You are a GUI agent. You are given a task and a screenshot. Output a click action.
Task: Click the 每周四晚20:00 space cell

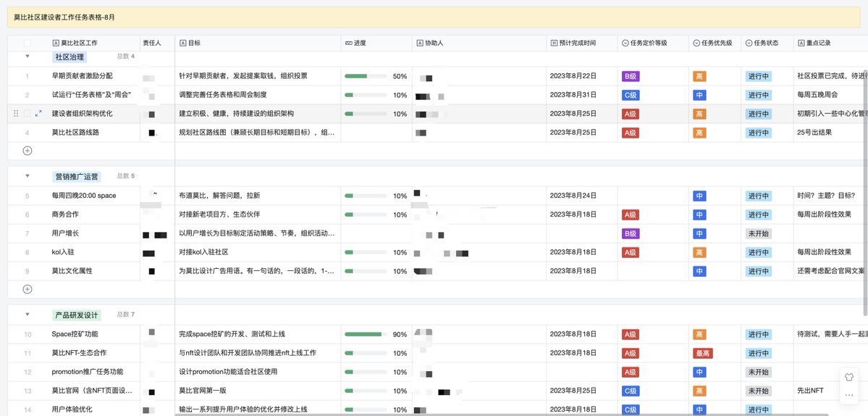click(83, 196)
